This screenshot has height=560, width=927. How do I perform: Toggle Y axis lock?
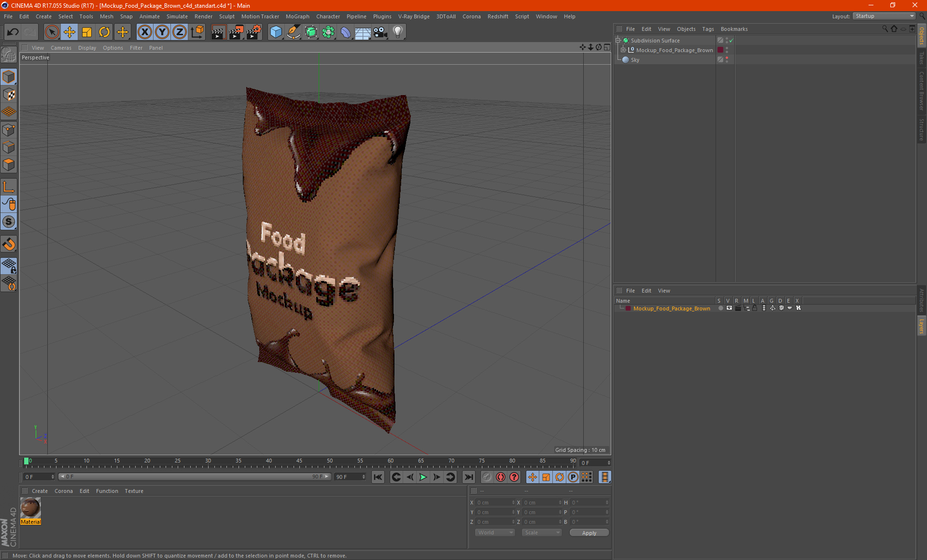pyautogui.click(x=162, y=32)
